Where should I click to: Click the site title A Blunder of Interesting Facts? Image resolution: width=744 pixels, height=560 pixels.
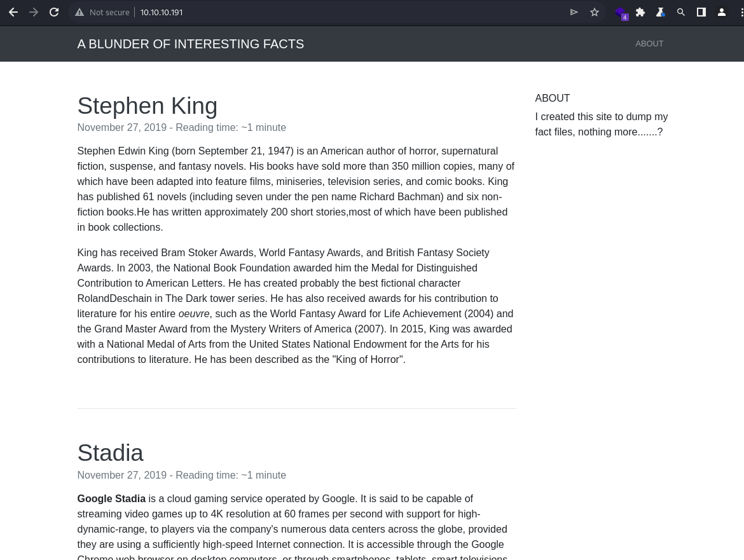(x=191, y=44)
